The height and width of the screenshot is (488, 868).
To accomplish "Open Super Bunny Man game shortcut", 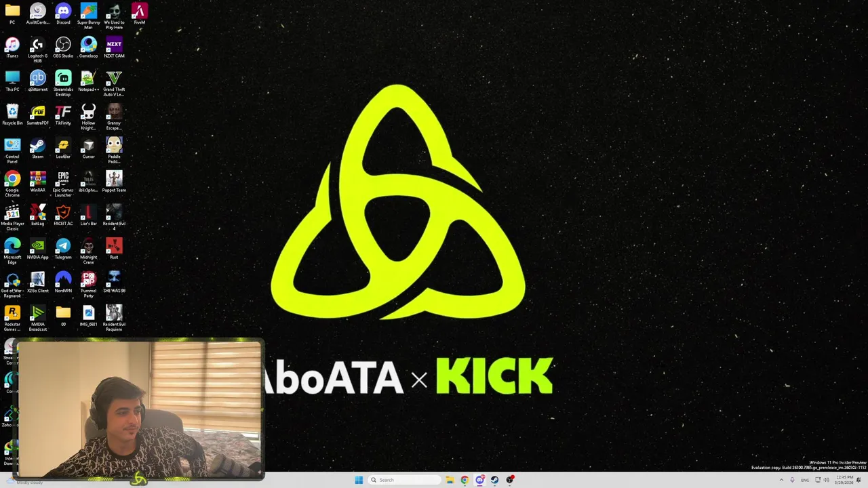I will point(88,16).
